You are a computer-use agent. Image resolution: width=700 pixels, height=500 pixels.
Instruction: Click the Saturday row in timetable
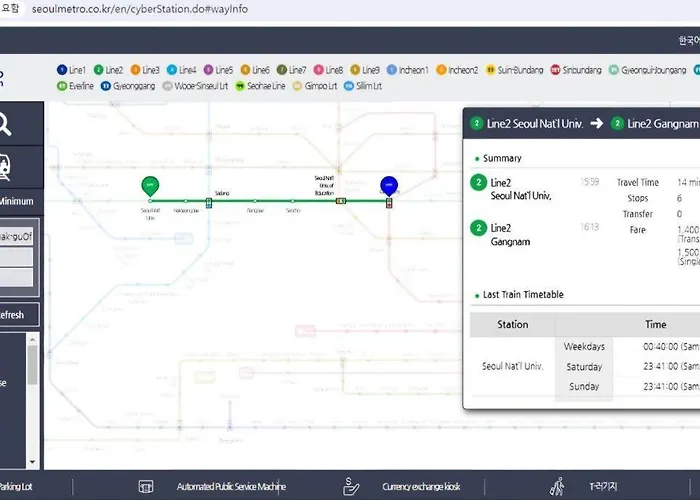tap(584, 367)
